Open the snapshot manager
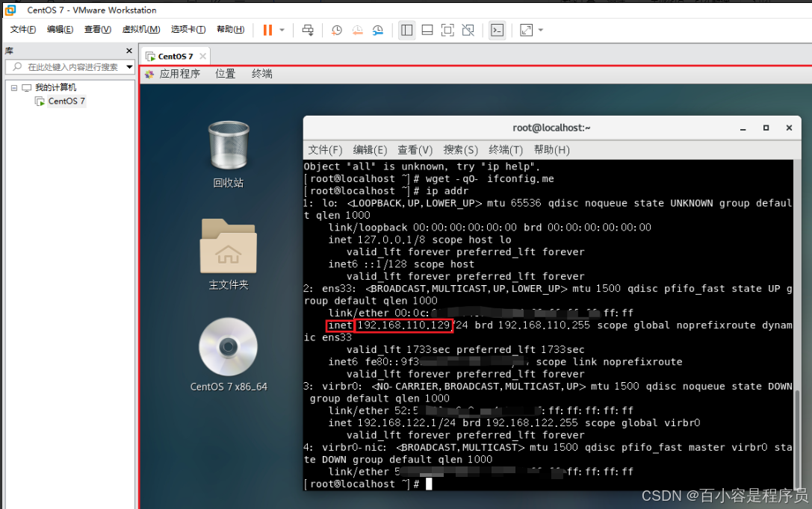The width and height of the screenshot is (812, 509). (378, 30)
